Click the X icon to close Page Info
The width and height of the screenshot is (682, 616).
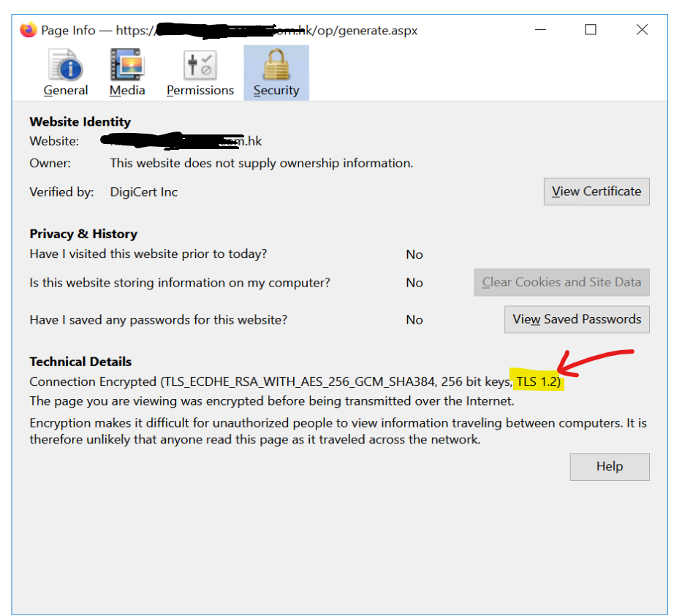[642, 30]
